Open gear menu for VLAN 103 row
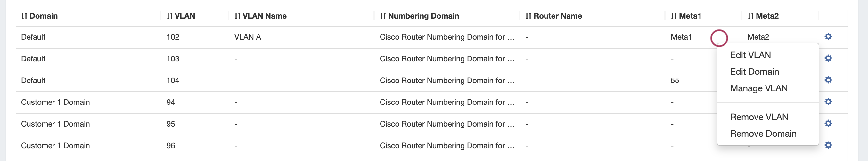Viewport: 868px width, 161px height. [828, 58]
